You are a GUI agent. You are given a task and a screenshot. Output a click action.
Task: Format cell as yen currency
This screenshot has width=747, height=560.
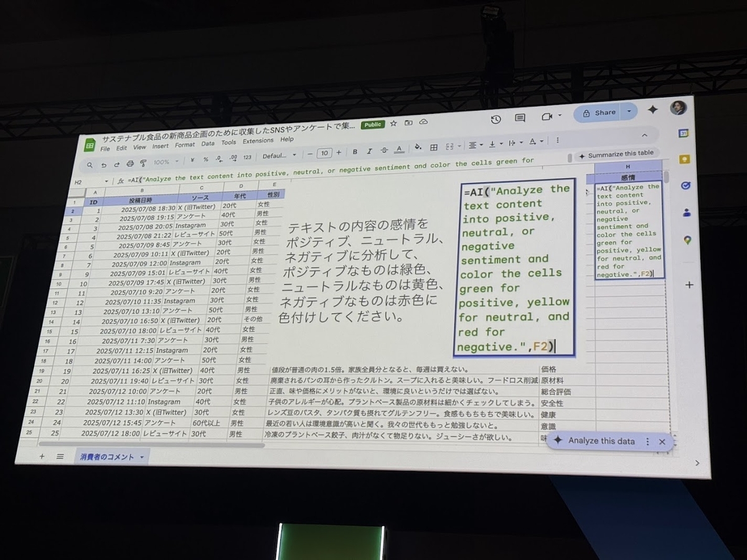(193, 160)
